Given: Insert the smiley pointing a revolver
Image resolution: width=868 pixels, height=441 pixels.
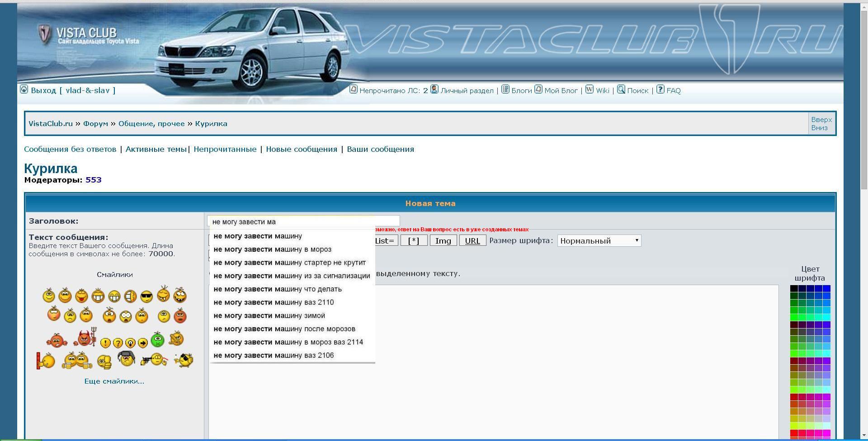Looking at the screenshot, I should (x=154, y=360).
